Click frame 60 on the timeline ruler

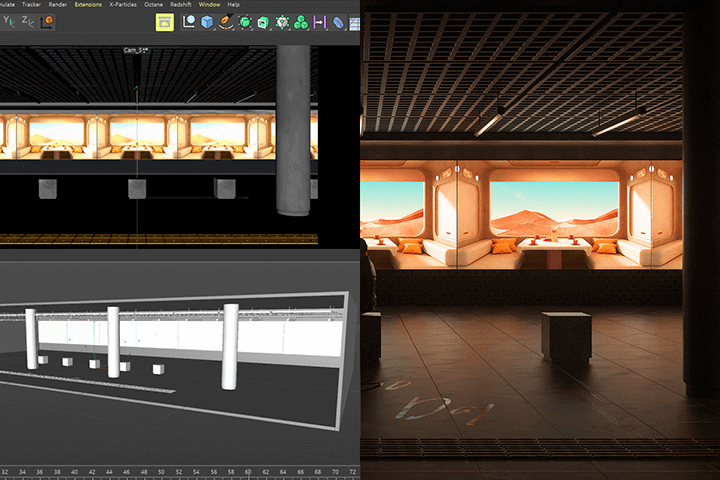tap(247, 470)
